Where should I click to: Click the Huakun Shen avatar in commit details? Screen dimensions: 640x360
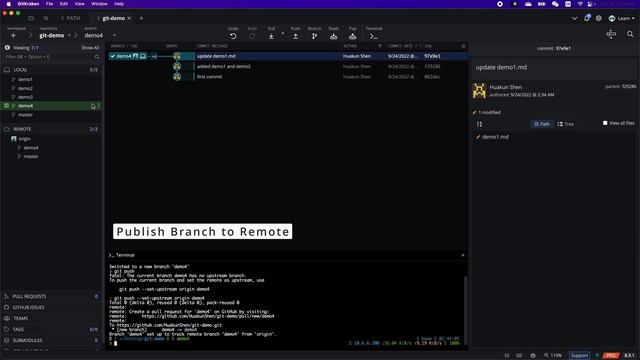coord(480,91)
